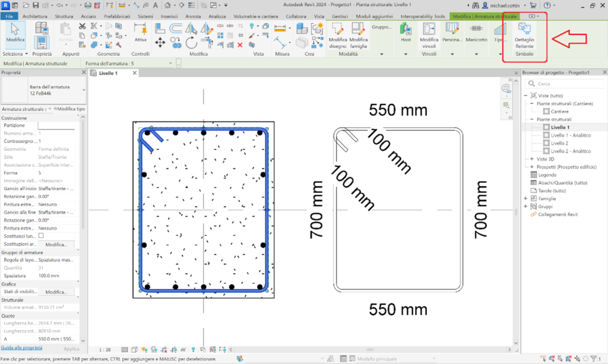This screenshot has height=364, width=608.
Task: Activate the Attiva controls pin icon
Action: pos(140,32)
